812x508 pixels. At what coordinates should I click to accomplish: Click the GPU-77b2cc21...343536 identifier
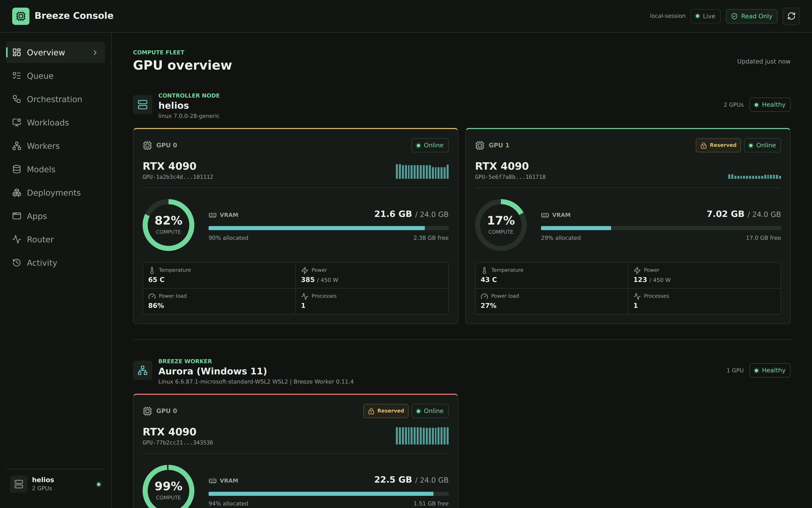(x=178, y=442)
